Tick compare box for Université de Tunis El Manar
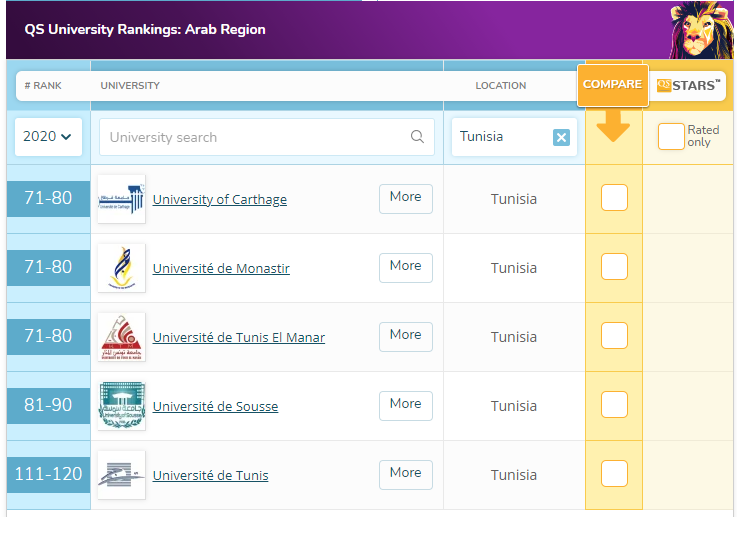 (614, 336)
